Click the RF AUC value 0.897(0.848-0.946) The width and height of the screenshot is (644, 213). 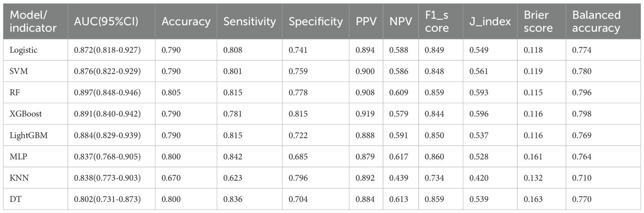pos(107,92)
